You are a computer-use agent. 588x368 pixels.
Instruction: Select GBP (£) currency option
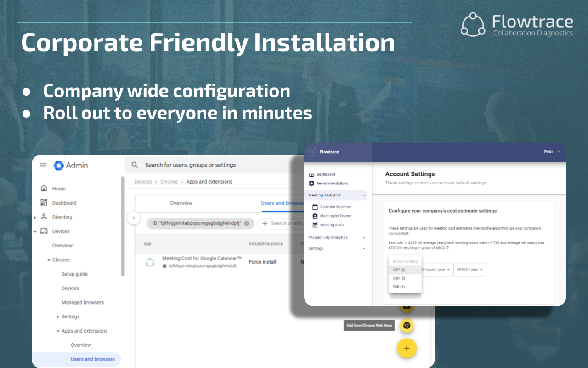click(405, 270)
